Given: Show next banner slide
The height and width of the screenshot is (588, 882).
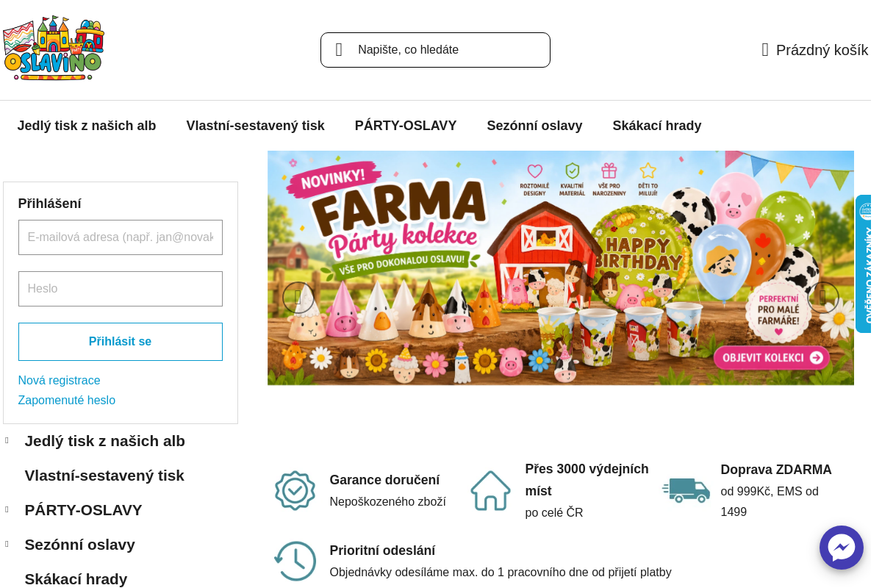Looking at the screenshot, I should point(823,298).
